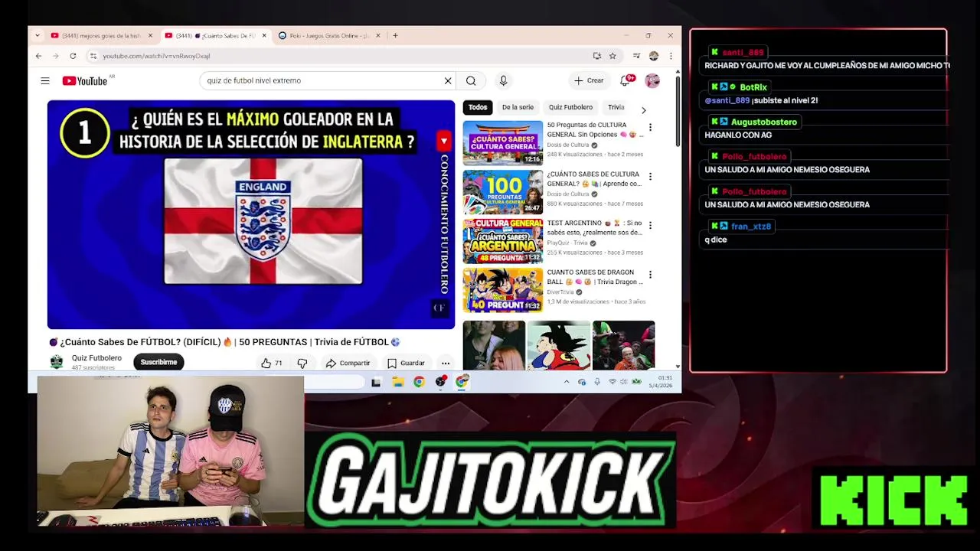This screenshot has width=980, height=551.
Task: Open options for TEST ARGENTINO video
Action: click(650, 226)
